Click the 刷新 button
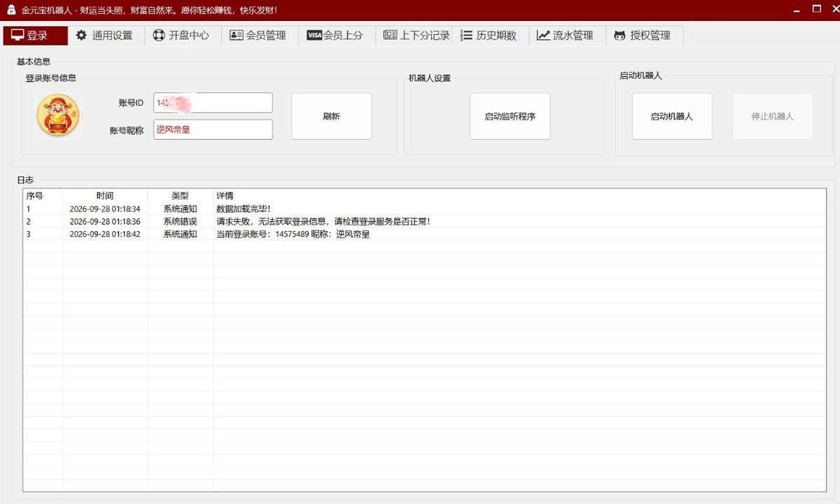840x504 pixels. [332, 116]
